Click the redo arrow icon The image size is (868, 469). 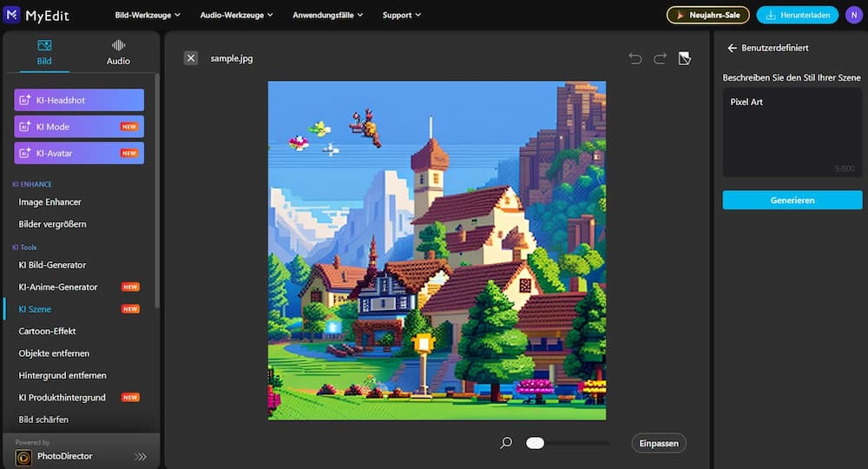point(660,59)
